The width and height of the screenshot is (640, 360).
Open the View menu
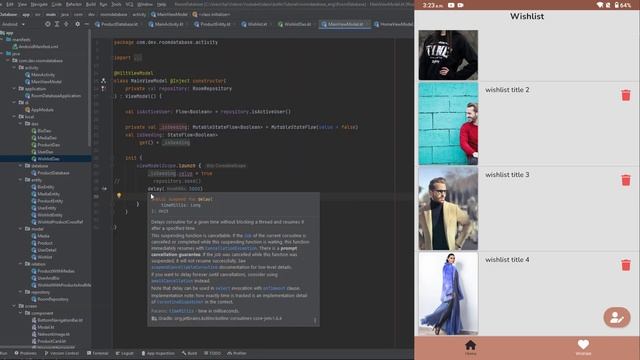[22, 4]
